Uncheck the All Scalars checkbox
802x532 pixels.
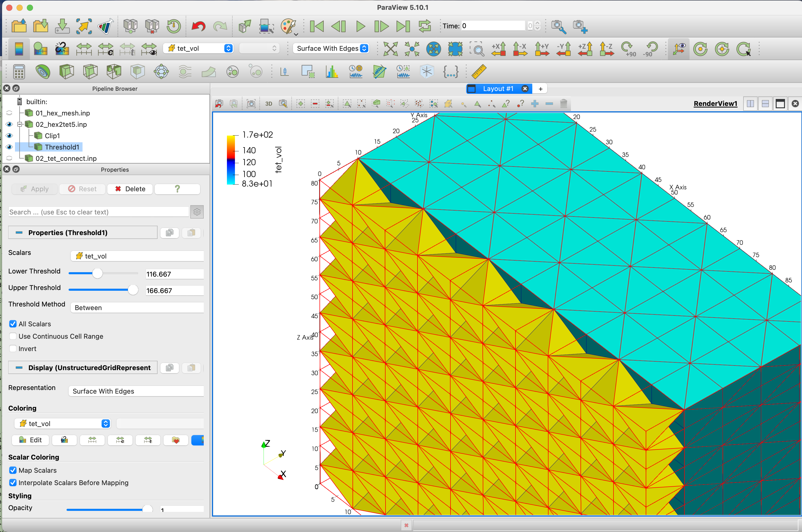coord(13,324)
